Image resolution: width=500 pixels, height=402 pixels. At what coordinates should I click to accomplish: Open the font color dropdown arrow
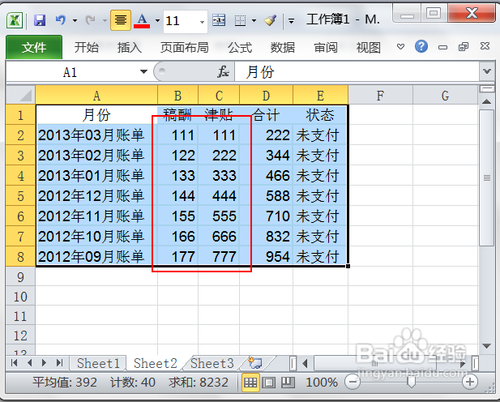point(157,21)
